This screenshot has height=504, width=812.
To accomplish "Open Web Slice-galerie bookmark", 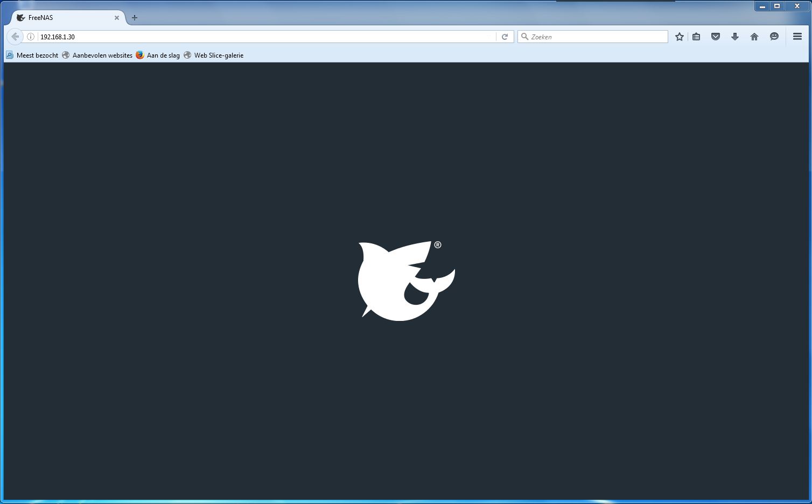I will (x=214, y=55).
